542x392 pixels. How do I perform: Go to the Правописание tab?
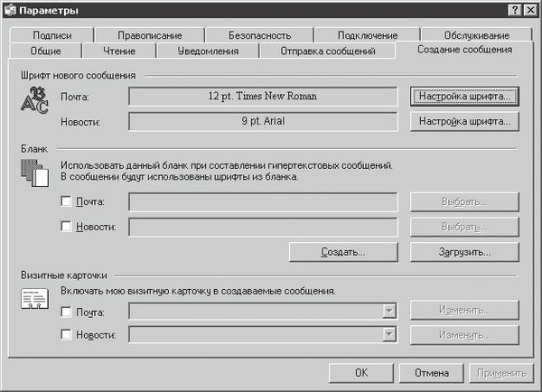tap(150, 35)
